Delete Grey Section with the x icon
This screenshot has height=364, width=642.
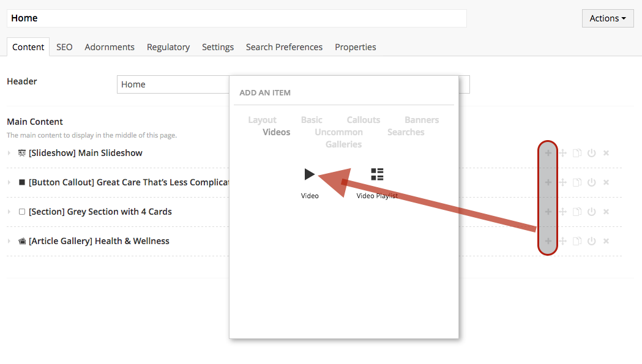(606, 211)
